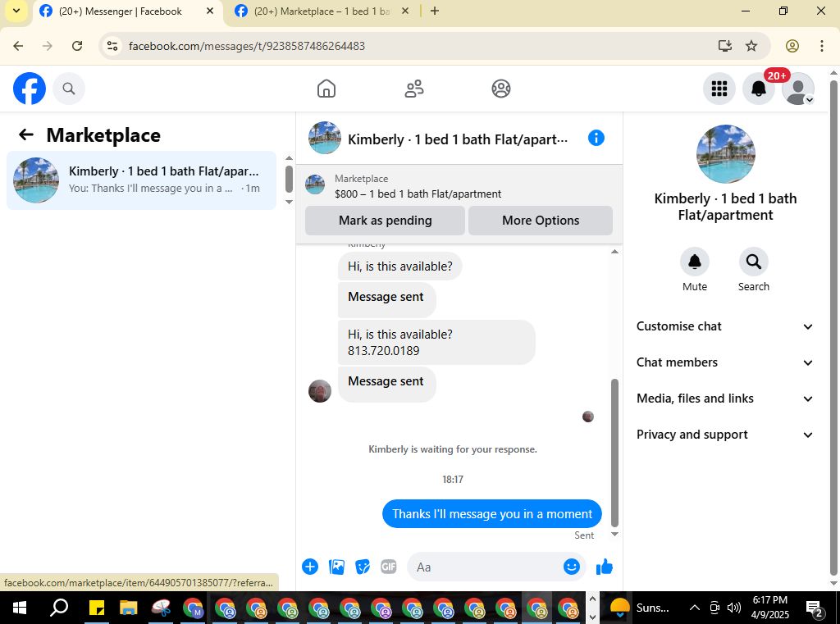This screenshot has height=624, width=840.
Task: Choose a GIF using the GIF icon
Action: coord(389,567)
